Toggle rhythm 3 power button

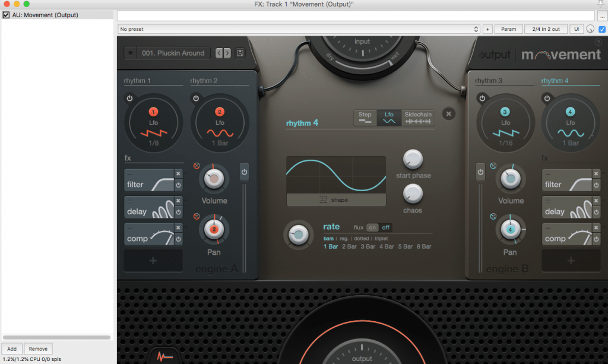tap(482, 98)
